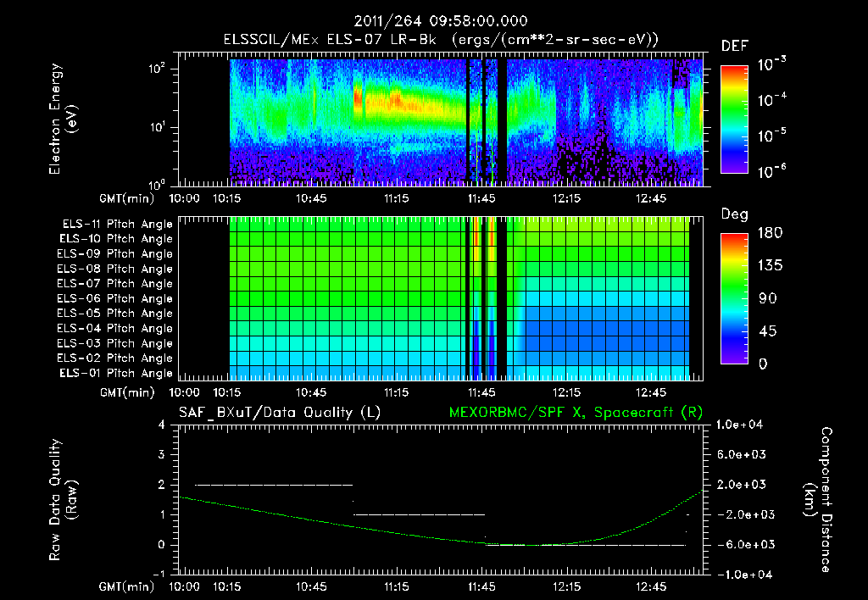The width and height of the screenshot is (868, 600).
Task: Click the 1.0e+04 distance axis value
Action: (x=739, y=425)
